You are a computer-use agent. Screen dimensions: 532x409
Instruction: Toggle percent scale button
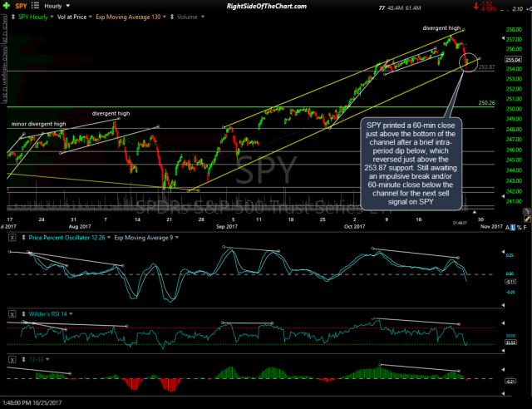click(x=519, y=228)
